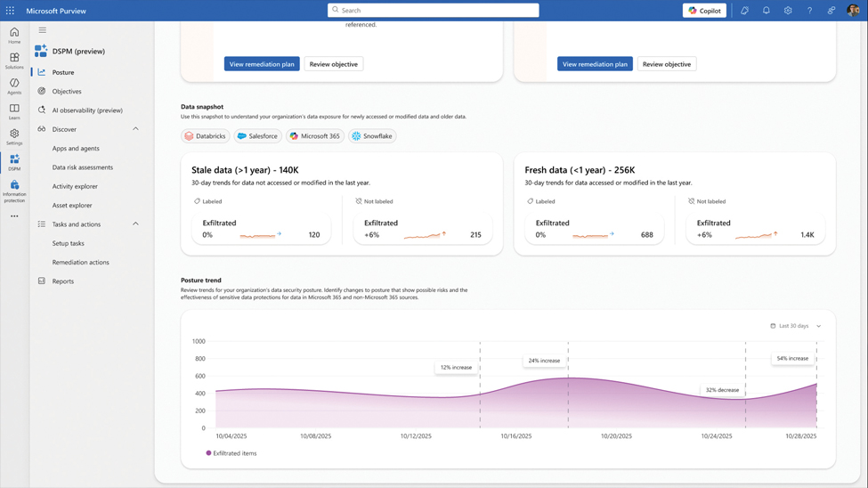Open the help question mark icon
Viewport: 868px width, 488px height.
pos(809,11)
